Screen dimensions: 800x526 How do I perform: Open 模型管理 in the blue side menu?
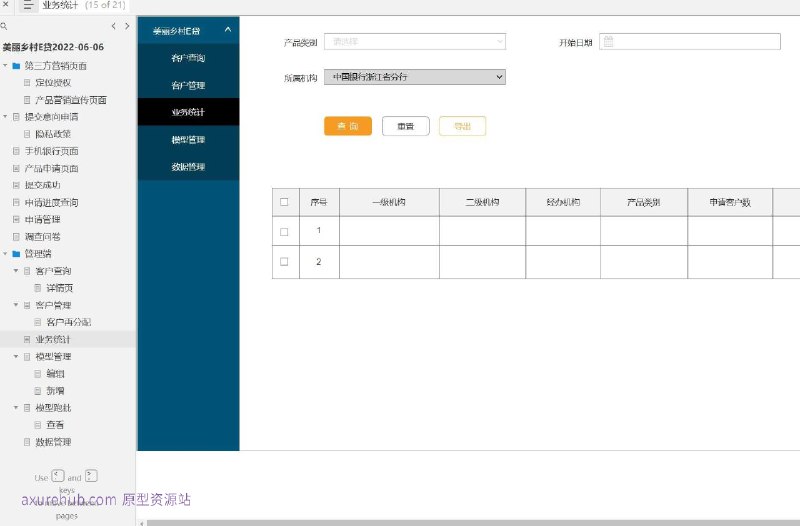188,139
